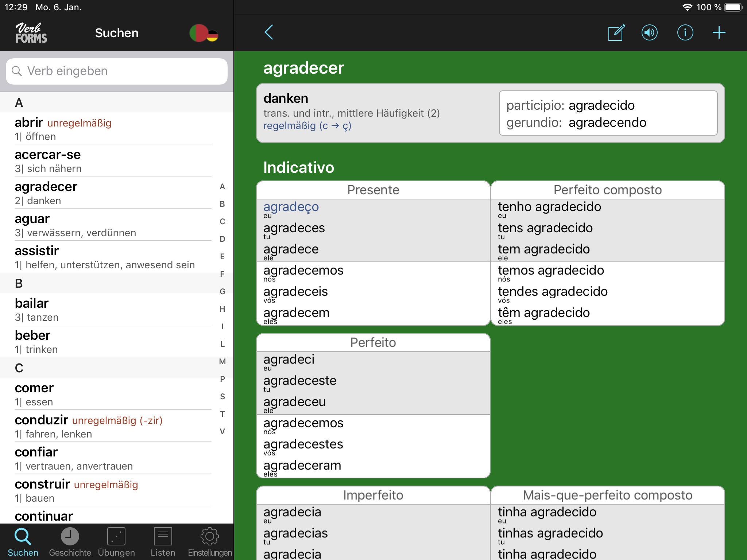Screen dimensions: 747x560
Task: Jump to index letter F
Action: point(222,274)
